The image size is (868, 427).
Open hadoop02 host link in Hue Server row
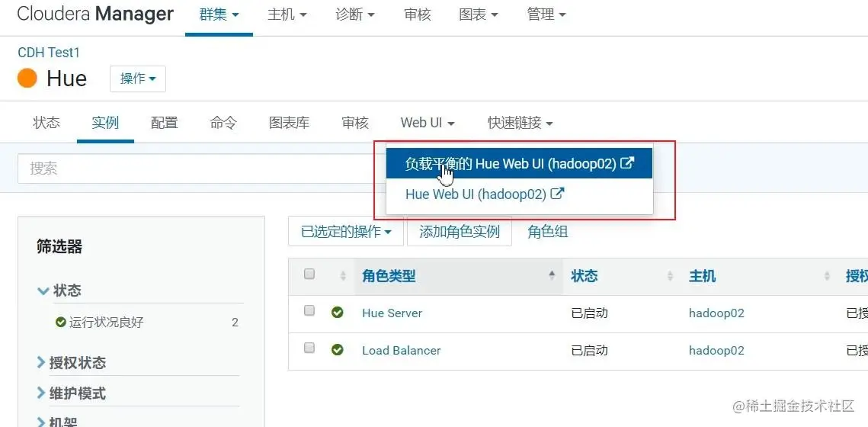pyautogui.click(x=716, y=313)
